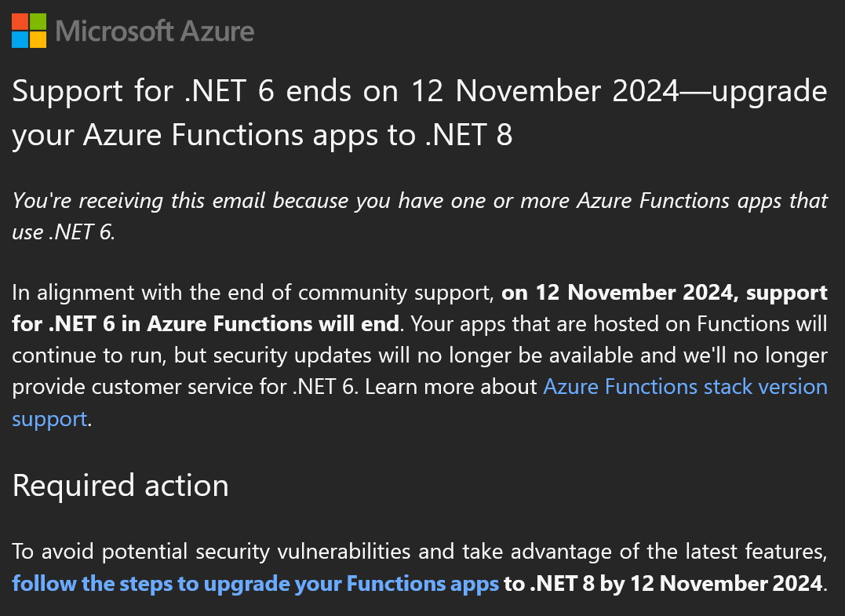
Task: Click the wrapped 'support' link word
Action: [x=49, y=419]
